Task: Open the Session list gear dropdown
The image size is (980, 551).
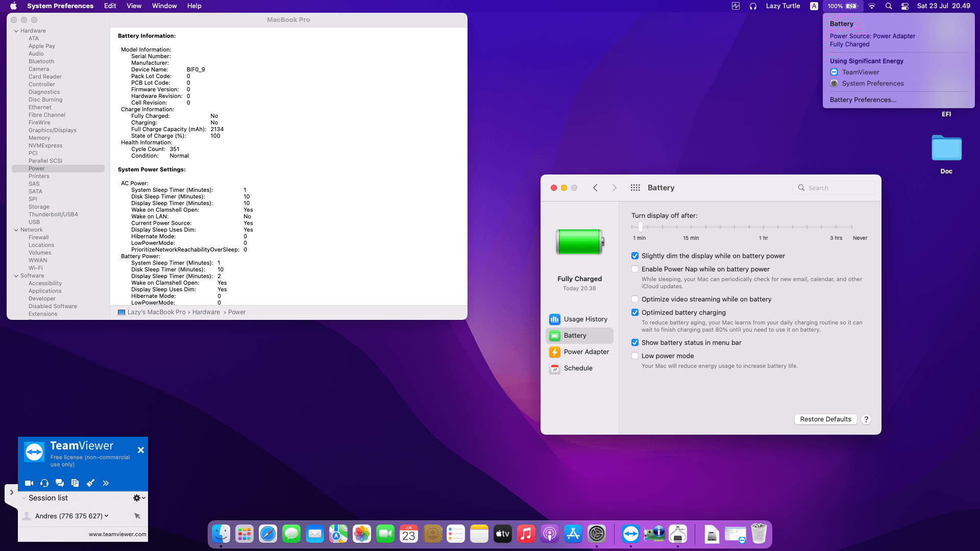Action: tap(139, 498)
